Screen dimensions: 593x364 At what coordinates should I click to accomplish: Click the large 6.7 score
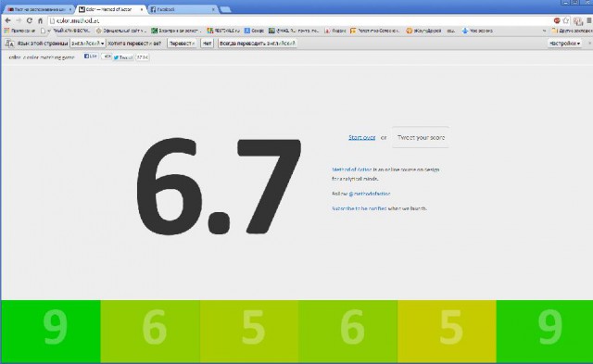(x=219, y=186)
